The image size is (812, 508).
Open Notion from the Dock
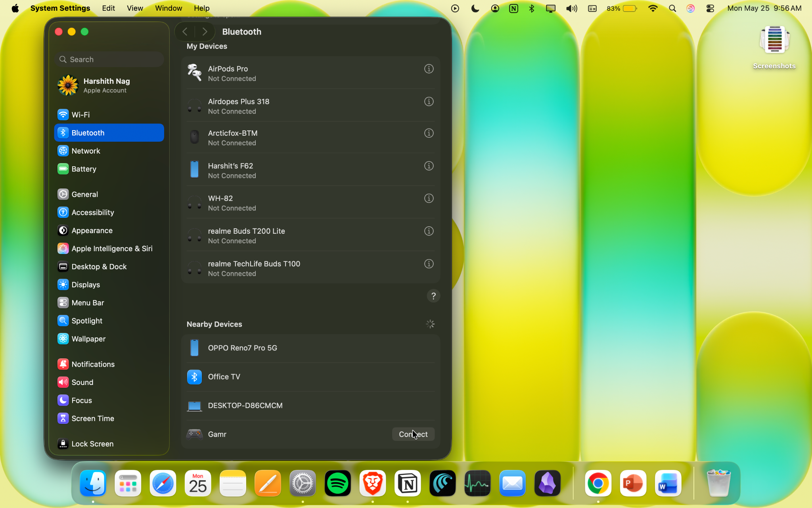(408, 483)
